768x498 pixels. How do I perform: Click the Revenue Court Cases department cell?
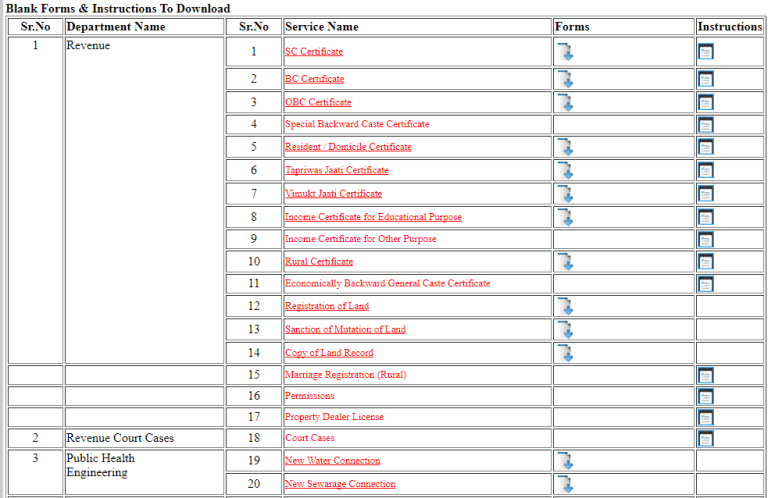pos(144,438)
